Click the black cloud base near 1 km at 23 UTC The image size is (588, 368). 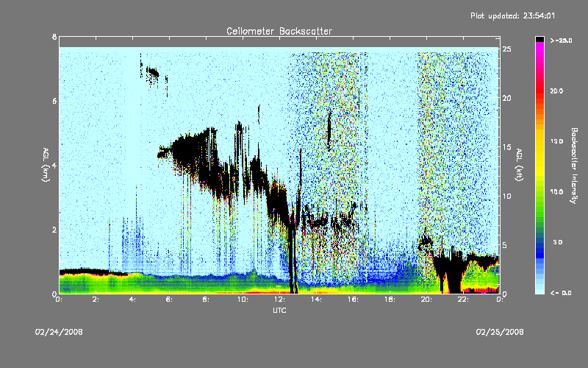tap(484, 258)
